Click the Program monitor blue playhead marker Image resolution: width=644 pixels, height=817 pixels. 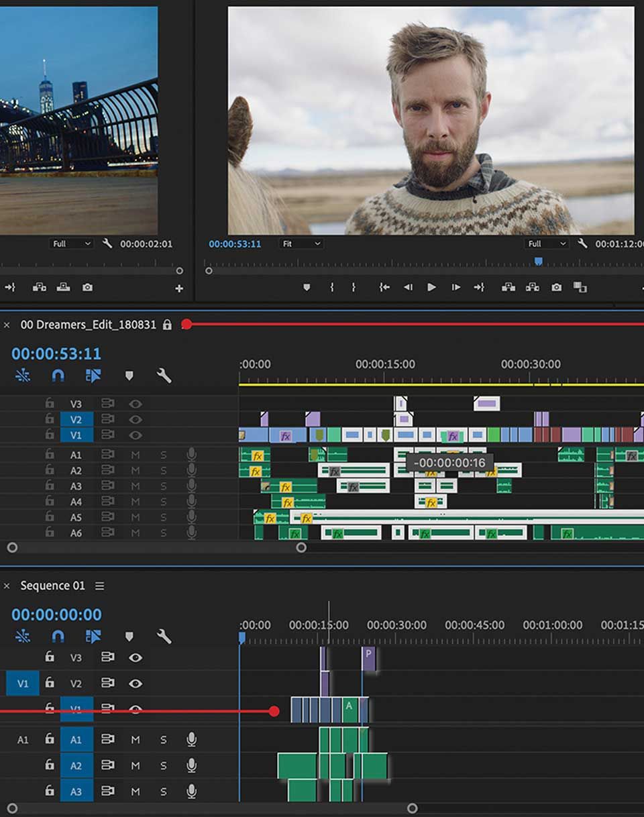coord(538,262)
